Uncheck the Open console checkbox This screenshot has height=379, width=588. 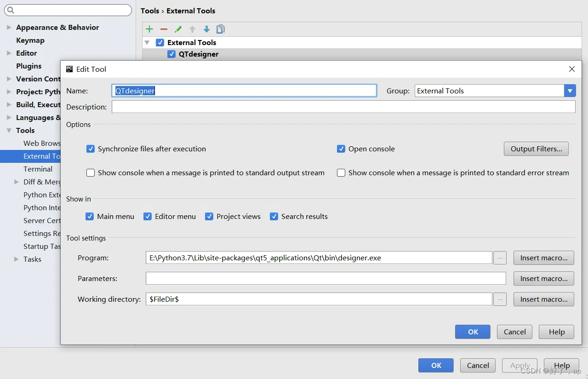[x=341, y=149]
